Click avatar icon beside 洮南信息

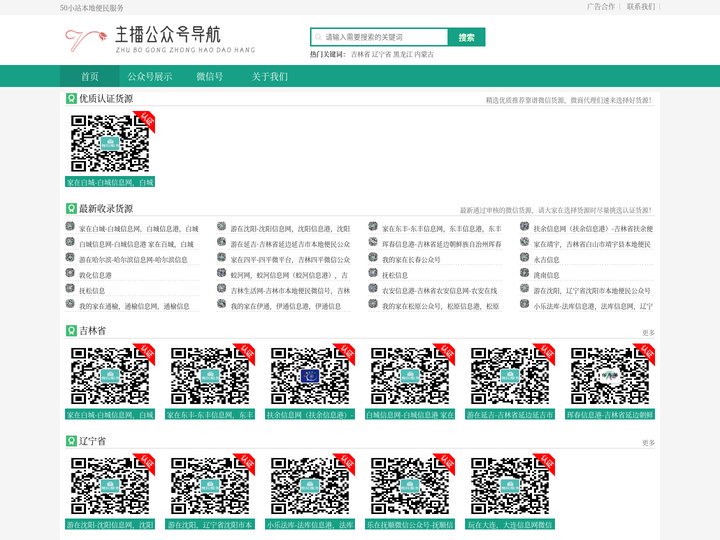point(524,273)
